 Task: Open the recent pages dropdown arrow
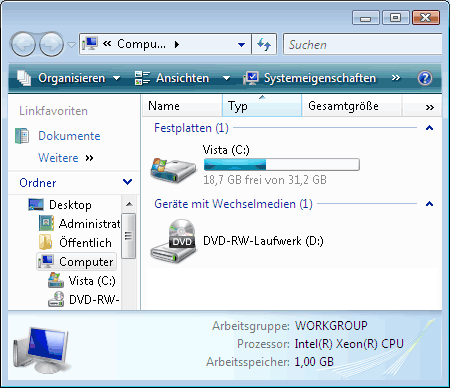tap(71, 44)
